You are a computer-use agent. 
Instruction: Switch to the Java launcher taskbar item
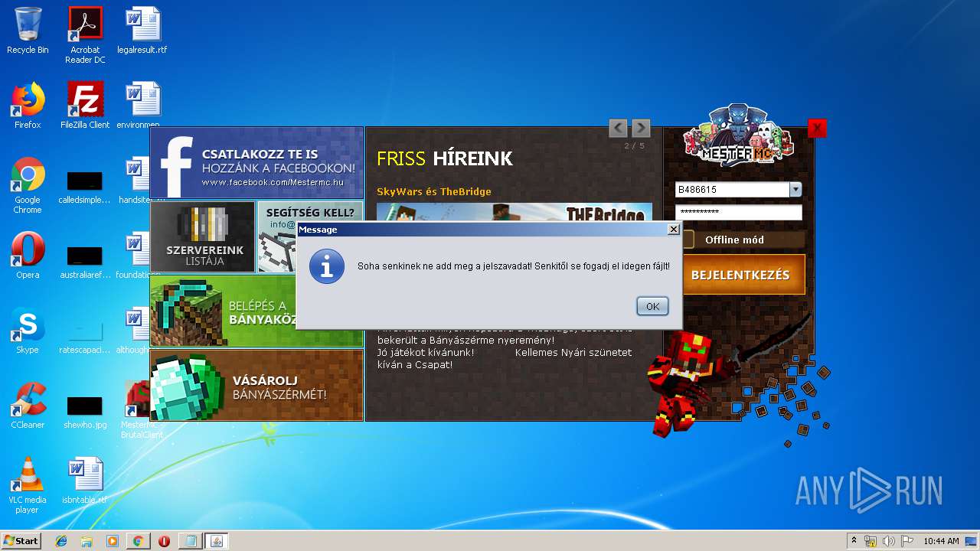pos(217,541)
